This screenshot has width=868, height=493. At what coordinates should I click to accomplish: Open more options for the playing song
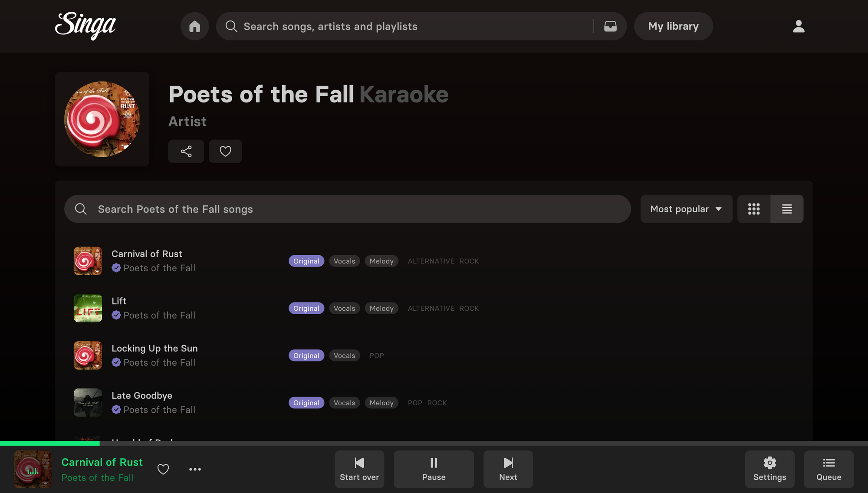(195, 469)
